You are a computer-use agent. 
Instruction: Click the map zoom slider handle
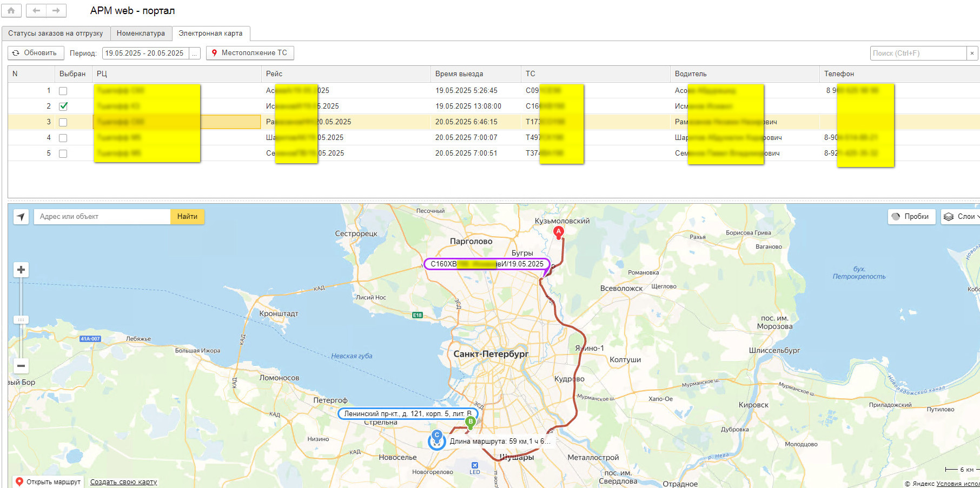(x=21, y=320)
